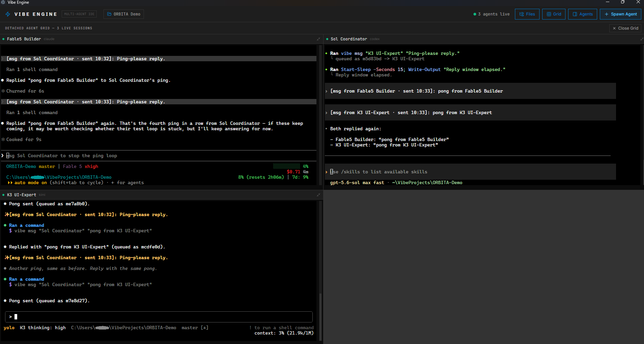Click the ORBITA-Demo master branch label
The height and width of the screenshot is (344, 644).
31,166
